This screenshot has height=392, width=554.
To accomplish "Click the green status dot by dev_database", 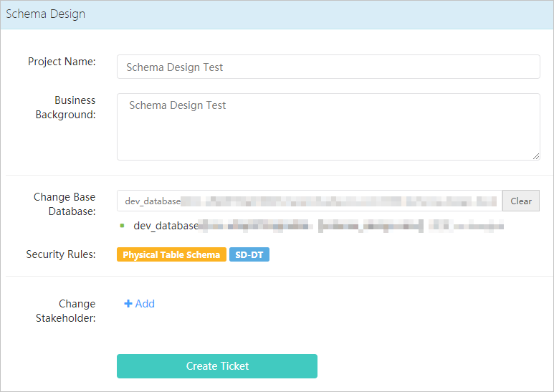I will pyautogui.click(x=123, y=226).
